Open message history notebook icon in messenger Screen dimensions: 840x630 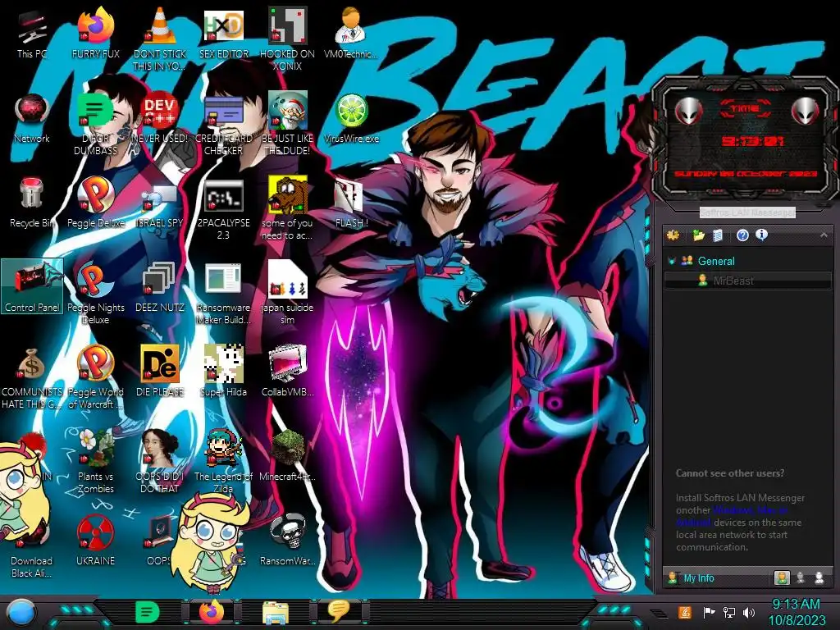[718, 235]
